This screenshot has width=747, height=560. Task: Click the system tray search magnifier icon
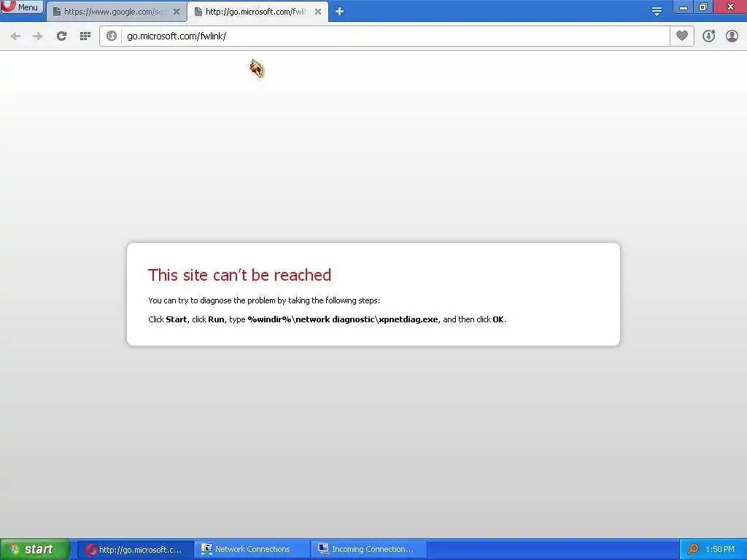coord(693,549)
